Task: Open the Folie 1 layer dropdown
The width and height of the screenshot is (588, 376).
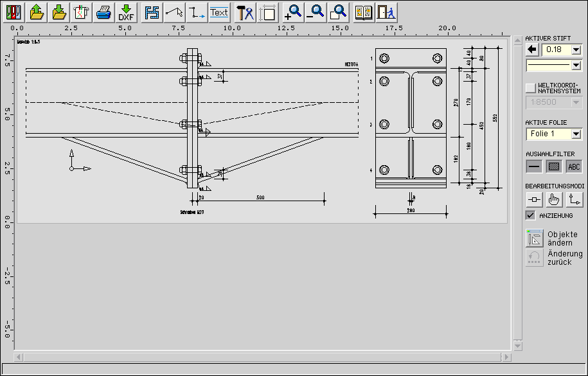Action: (x=576, y=134)
